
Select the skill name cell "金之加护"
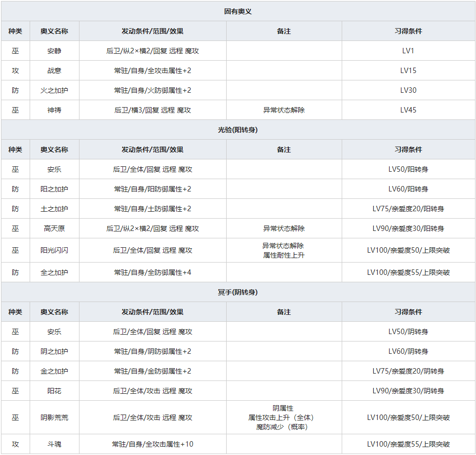click(x=54, y=371)
